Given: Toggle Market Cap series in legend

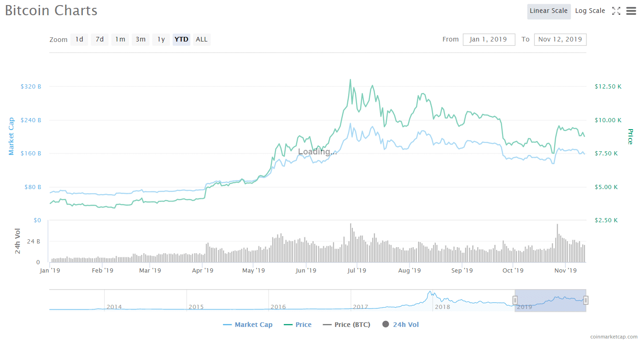Looking at the screenshot, I should point(247,325).
